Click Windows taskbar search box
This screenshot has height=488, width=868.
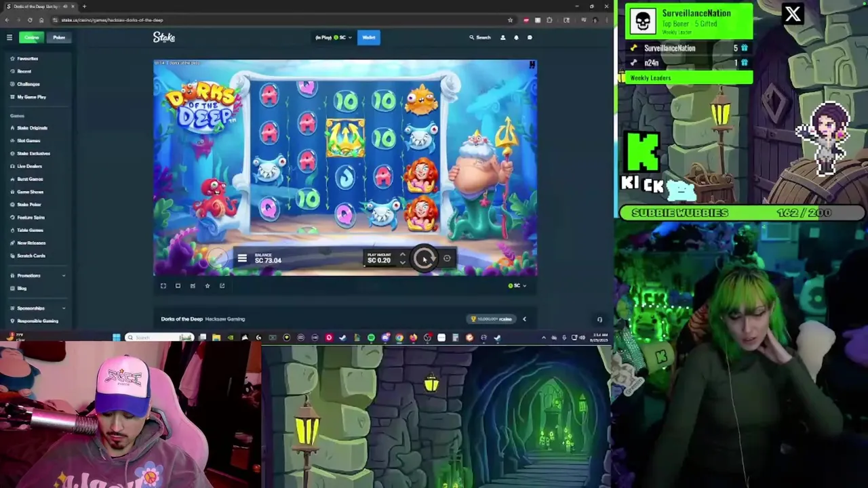[x=160, y=338]
